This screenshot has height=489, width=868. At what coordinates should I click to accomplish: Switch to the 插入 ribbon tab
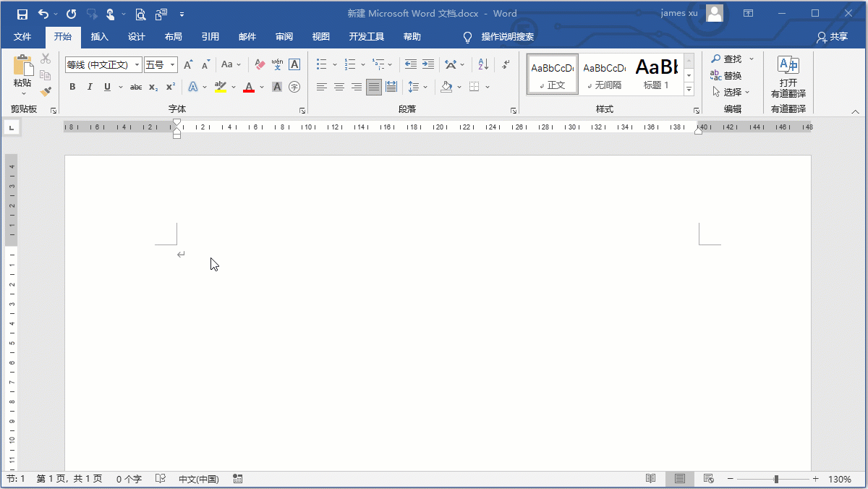click(99, 36)
